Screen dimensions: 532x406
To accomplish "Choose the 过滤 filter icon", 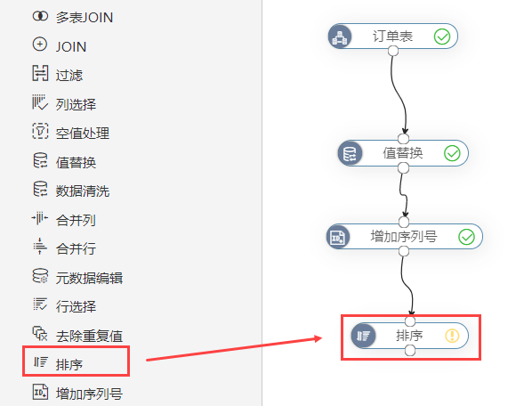I will pos(40,73).
